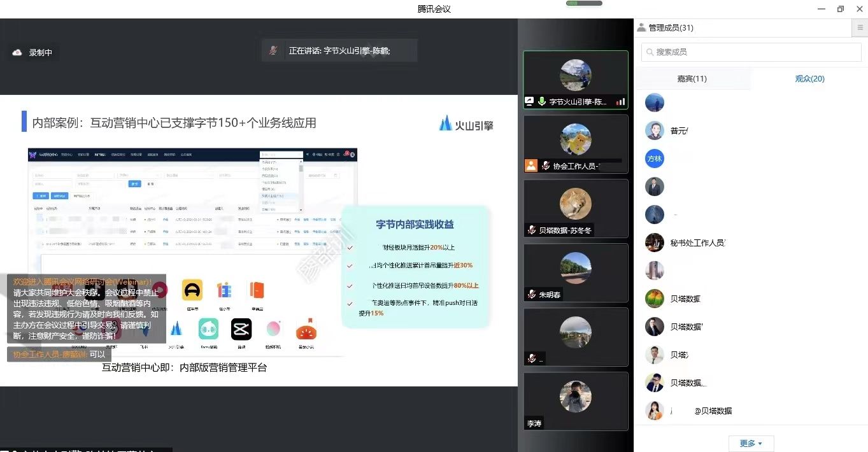
Task: Click the chat message ending with "可以"
Action: (59, 354)
